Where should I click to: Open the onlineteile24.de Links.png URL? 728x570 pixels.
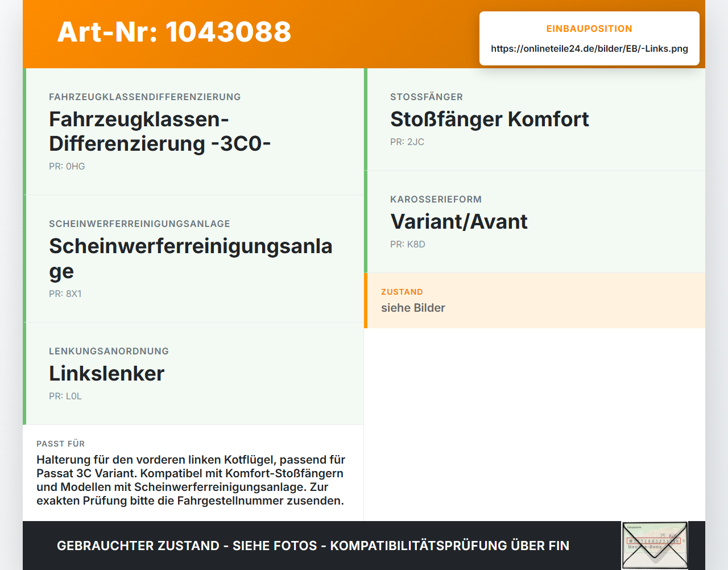tap(589, 49)
